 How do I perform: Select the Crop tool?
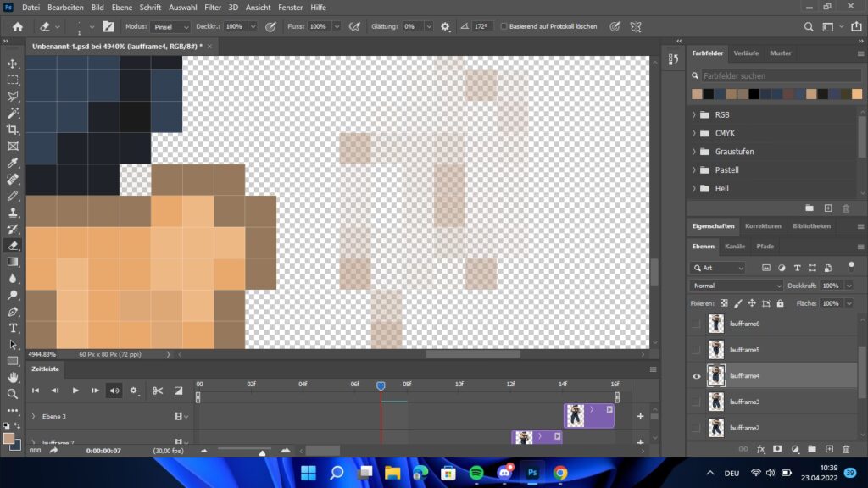pyautogui.click(x=13, y=130)
